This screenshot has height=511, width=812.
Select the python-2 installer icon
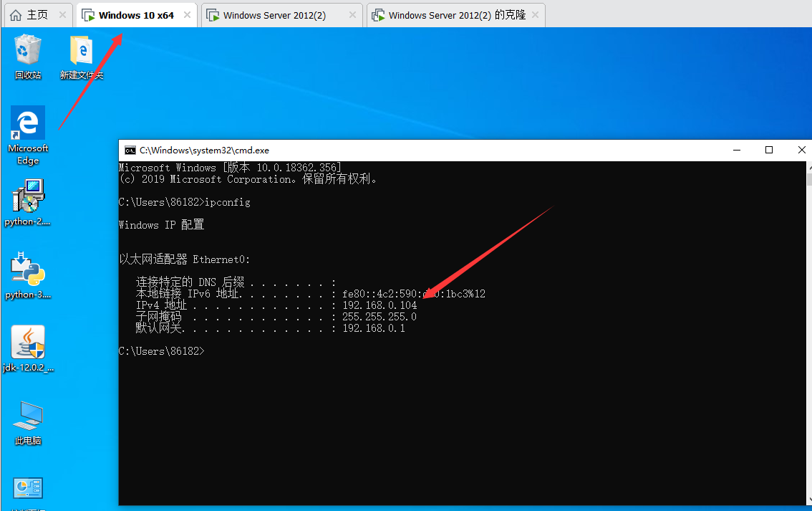point(28,203)
